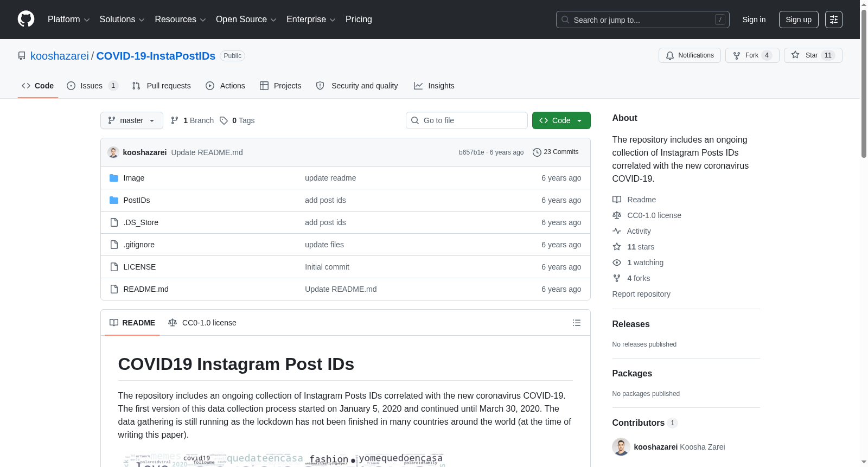Open the README outline menu icon
The height and width of the screenshot is (467, 868).
tap(577, 323)
